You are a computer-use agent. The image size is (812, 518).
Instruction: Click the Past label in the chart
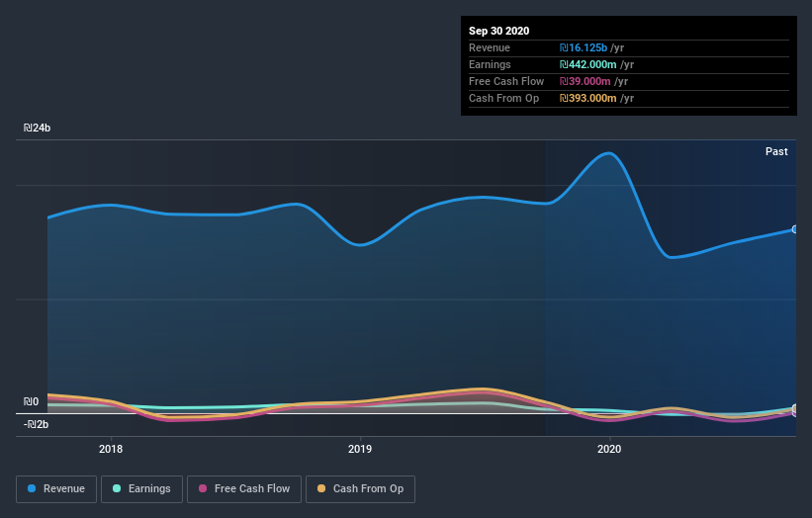(776, 151)
